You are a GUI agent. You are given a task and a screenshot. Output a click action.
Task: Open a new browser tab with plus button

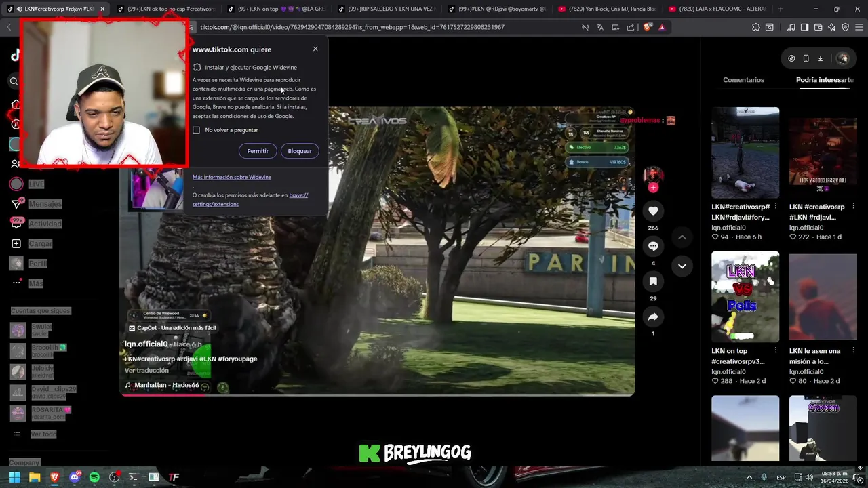(x=781, y=9)
